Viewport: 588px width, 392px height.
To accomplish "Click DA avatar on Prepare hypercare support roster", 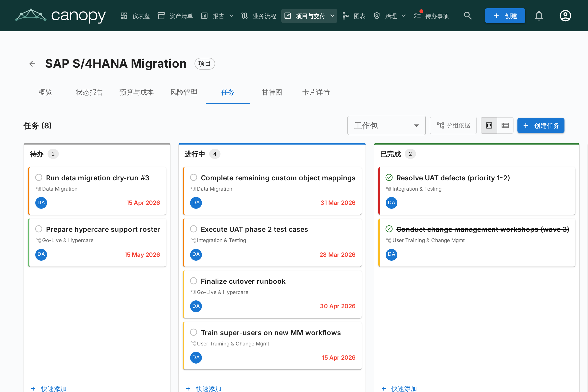I will point(41,255).
